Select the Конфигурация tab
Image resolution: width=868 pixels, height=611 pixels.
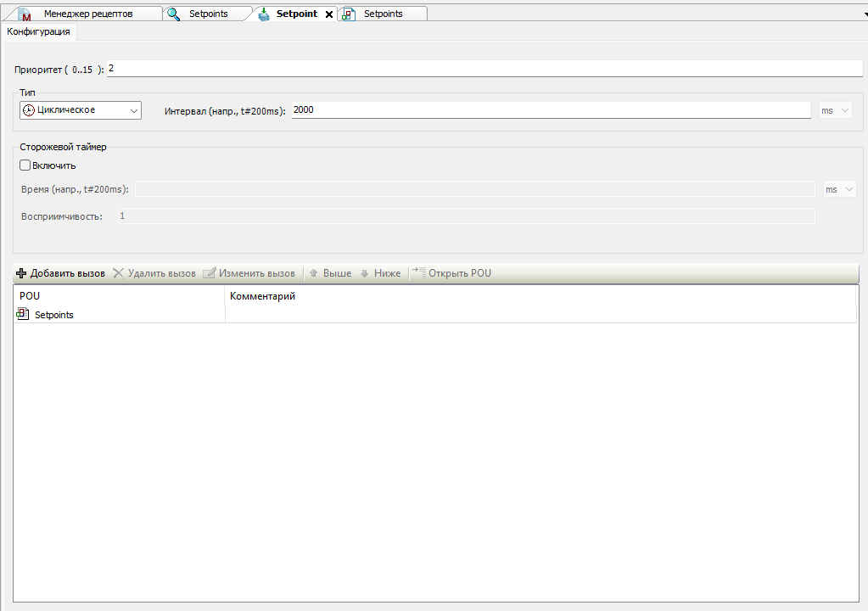coord(38,31)
